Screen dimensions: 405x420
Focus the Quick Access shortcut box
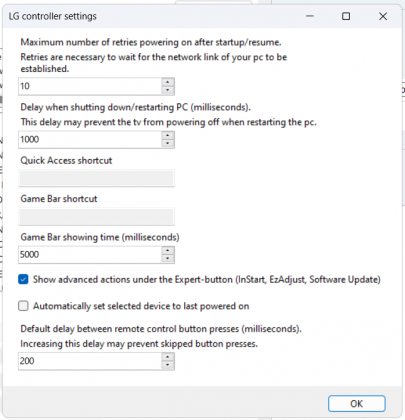[96, 178]
